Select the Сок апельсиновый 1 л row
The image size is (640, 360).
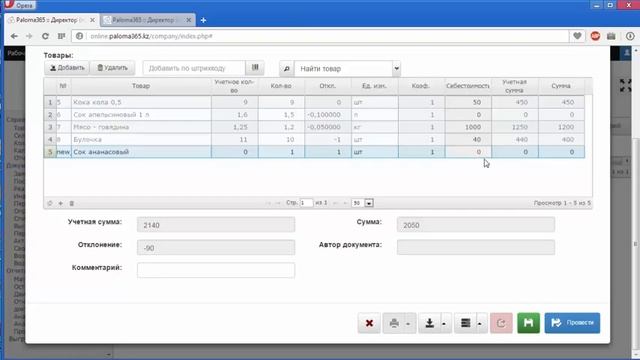314,115
